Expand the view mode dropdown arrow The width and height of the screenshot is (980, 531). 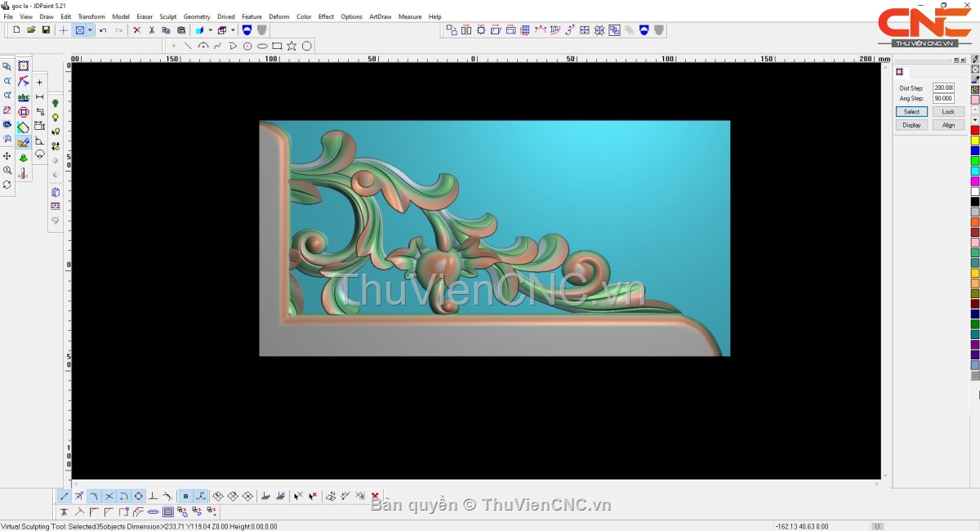pyautogui.click(x=90, y=30)
